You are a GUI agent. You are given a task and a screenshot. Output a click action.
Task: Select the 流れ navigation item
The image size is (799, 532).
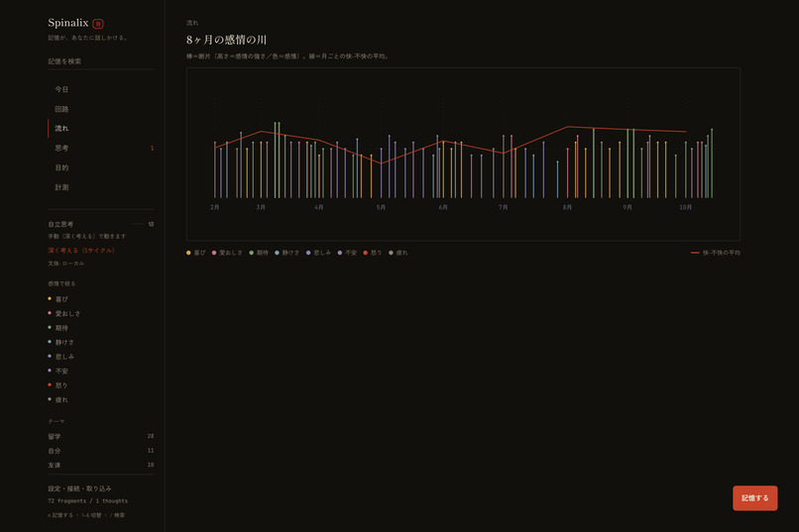100,128
